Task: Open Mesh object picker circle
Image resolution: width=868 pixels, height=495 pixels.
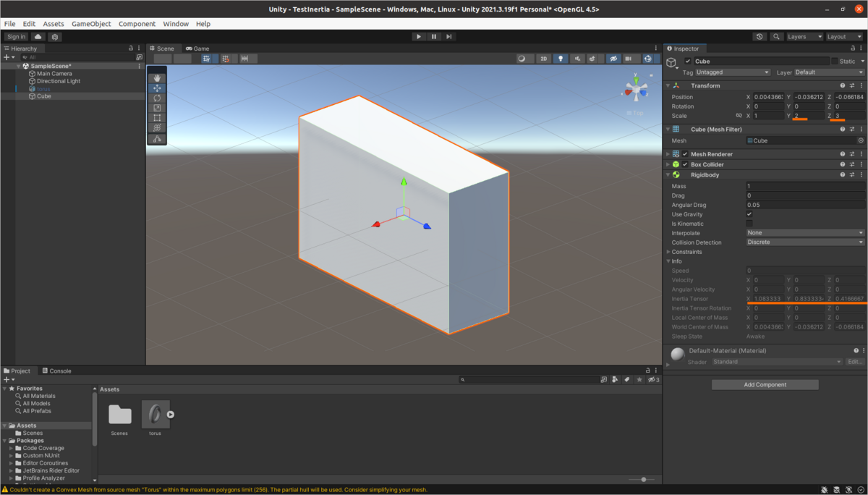Action: 861,140
